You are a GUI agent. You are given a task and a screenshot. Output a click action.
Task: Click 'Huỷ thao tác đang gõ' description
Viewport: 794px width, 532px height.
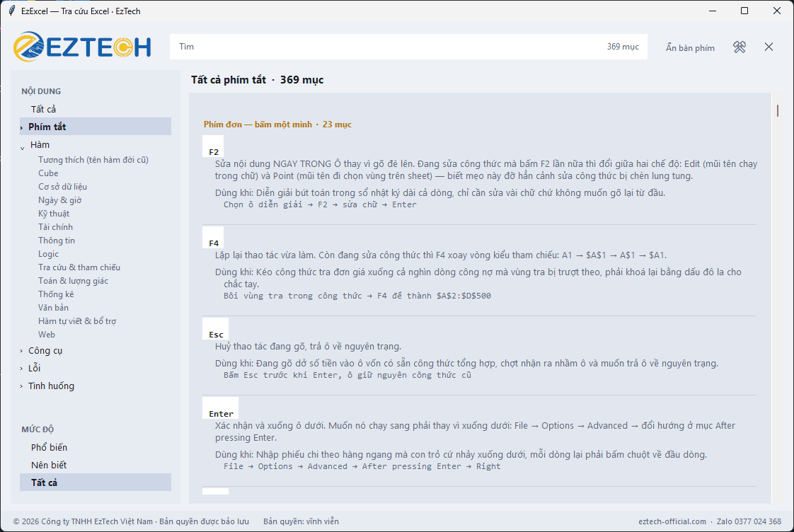pos(308,346)
